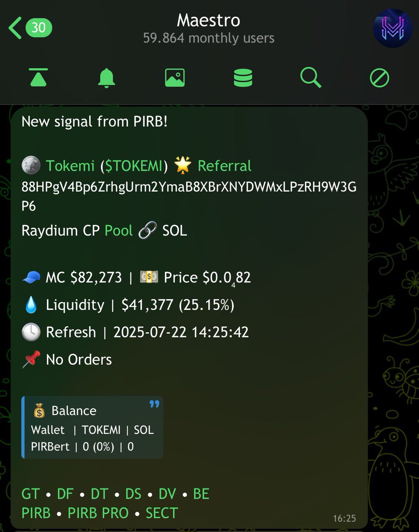
Task: Open the Referral link
Action: (x=224, y=166)
